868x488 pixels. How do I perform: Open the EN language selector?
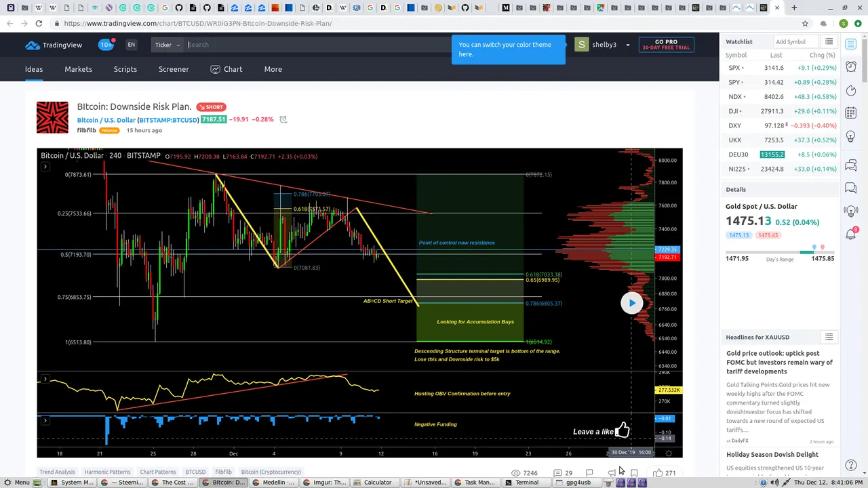[131, 45]
